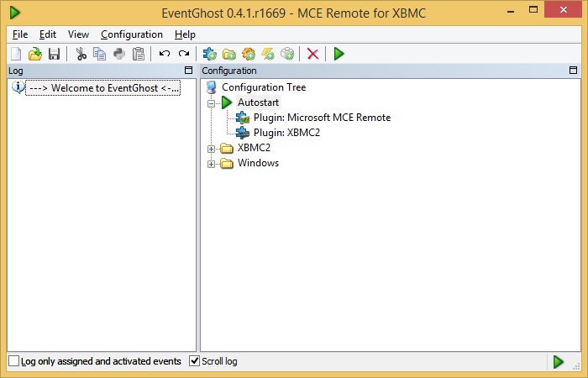588x378 pixels.
Task: Maximize the EventGhost window
Action: click(x=533, y=10)
